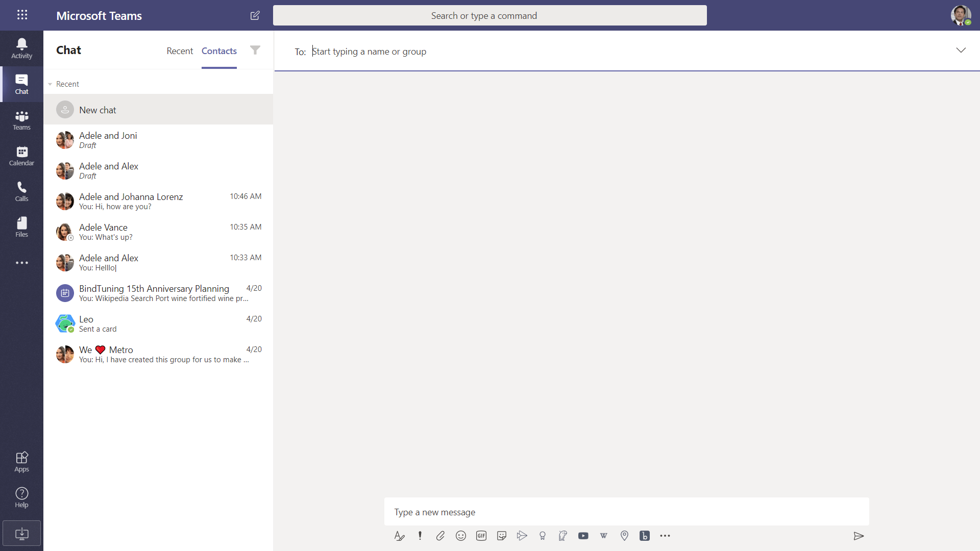The image size is (980, 551).
Task: Click the Microsoft Teams title text
Action: 99,16
